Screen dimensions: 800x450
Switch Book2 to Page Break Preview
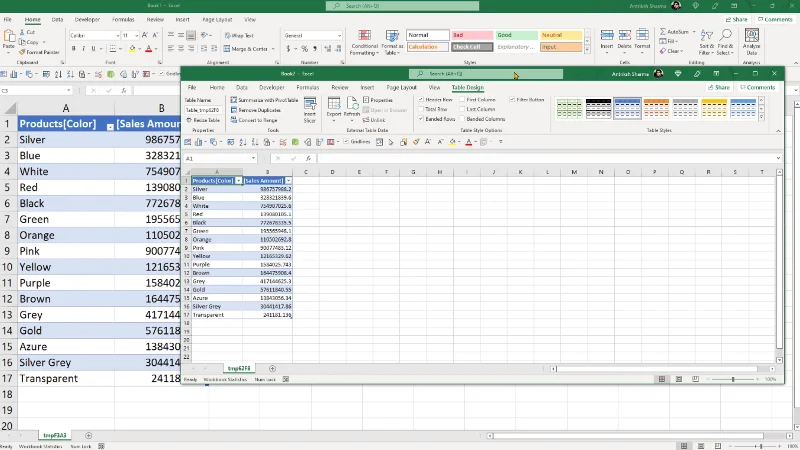695,379
